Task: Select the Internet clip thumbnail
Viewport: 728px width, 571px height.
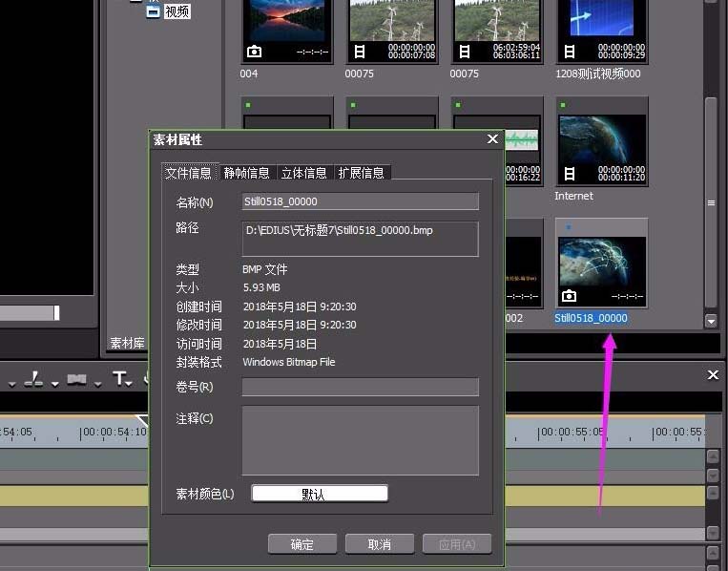Action: click(x=602, y=141)
